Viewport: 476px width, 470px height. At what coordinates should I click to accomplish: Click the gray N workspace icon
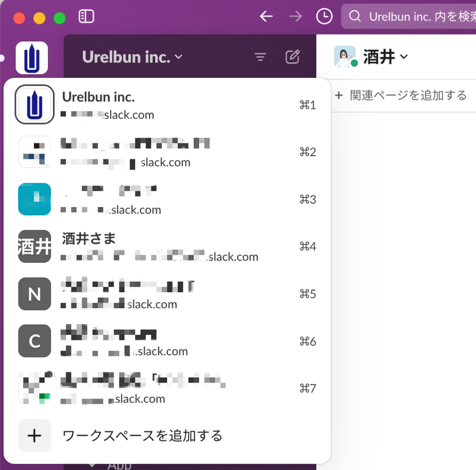(x=34, y=294)
